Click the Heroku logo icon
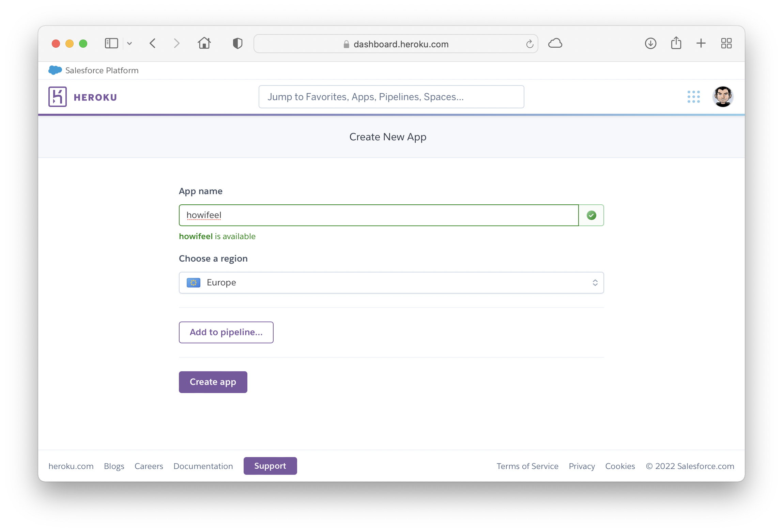This screenshot has width=783, height=532. point(57,97)
